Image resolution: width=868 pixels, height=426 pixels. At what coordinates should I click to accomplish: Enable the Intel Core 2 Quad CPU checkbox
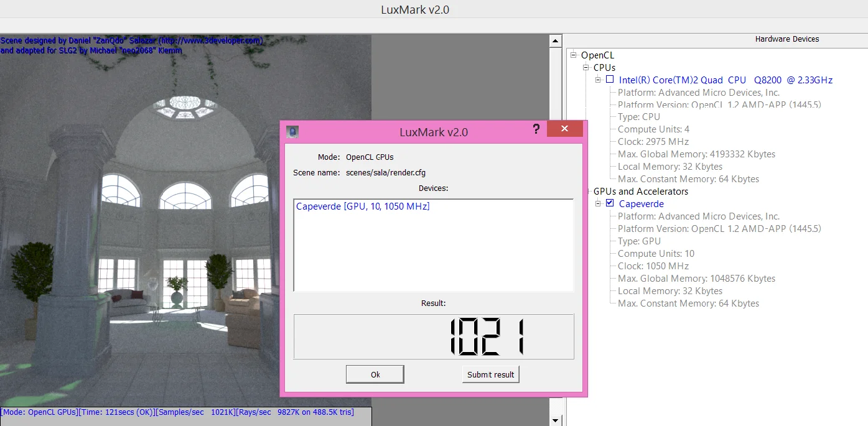click(x=610, y=80)
